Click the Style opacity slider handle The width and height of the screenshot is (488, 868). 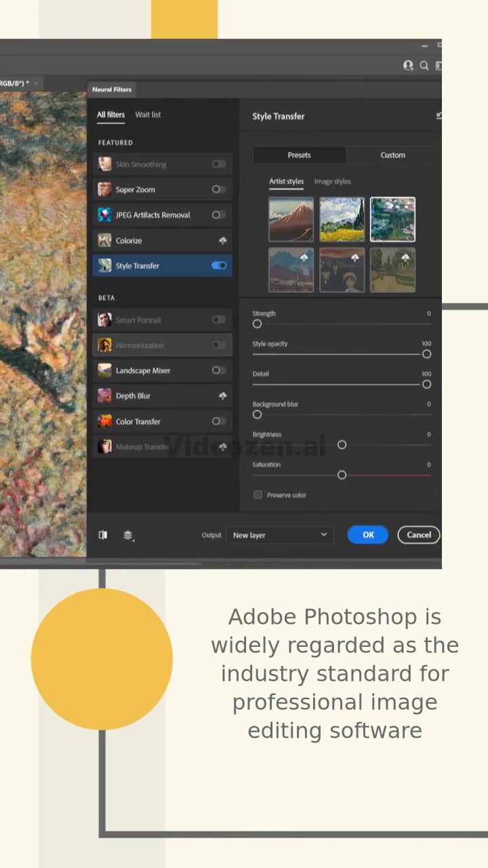(x=426, y=354)
